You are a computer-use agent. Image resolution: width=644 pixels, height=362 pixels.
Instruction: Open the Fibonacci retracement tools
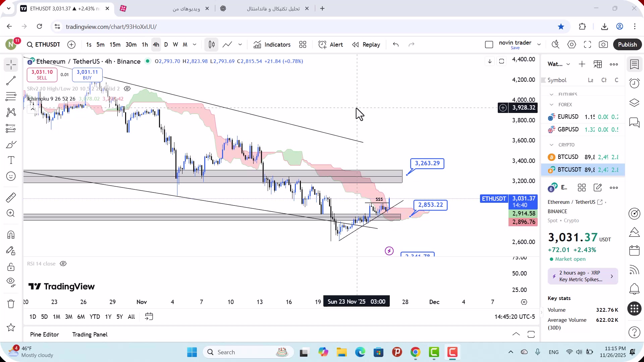click(x=11, y=97)
